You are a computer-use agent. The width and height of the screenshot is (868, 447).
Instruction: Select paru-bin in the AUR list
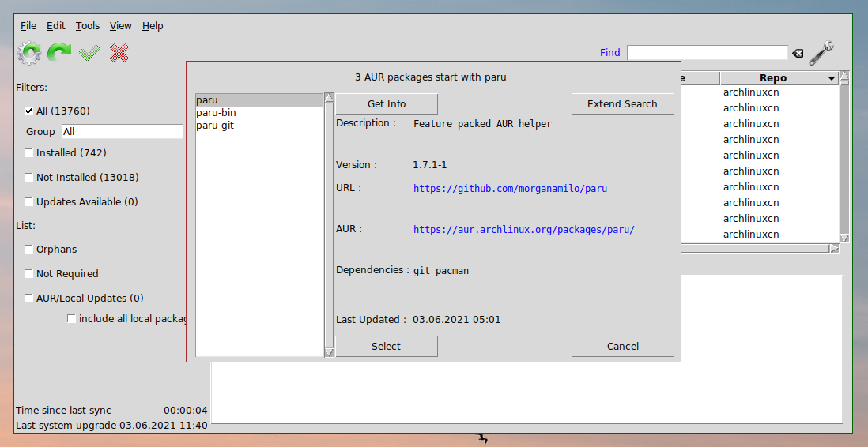pyautogui.click(x=216, y=113)
